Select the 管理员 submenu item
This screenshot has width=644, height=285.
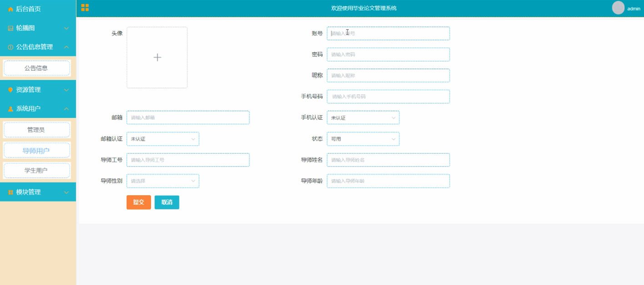point(37,130)
